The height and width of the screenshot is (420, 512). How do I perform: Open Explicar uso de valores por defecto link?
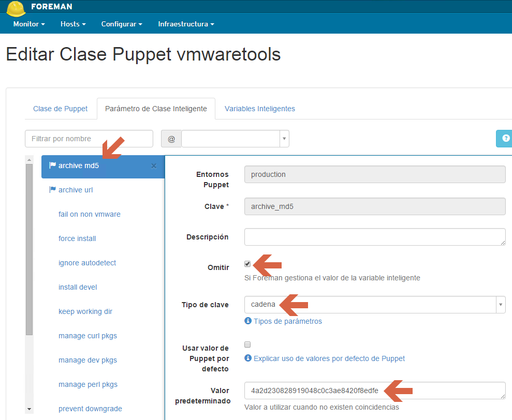329,358
